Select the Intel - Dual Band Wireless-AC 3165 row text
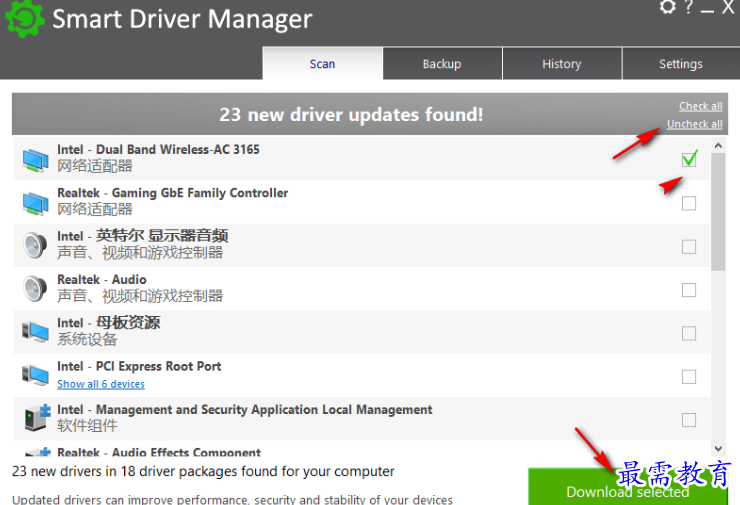 click(x=158, y=150)
